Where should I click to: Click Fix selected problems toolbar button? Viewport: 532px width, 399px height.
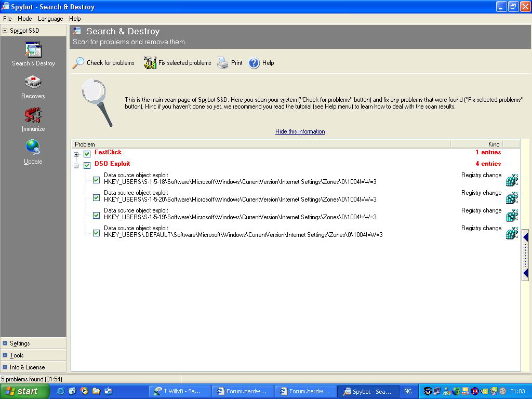coord(178,63)
